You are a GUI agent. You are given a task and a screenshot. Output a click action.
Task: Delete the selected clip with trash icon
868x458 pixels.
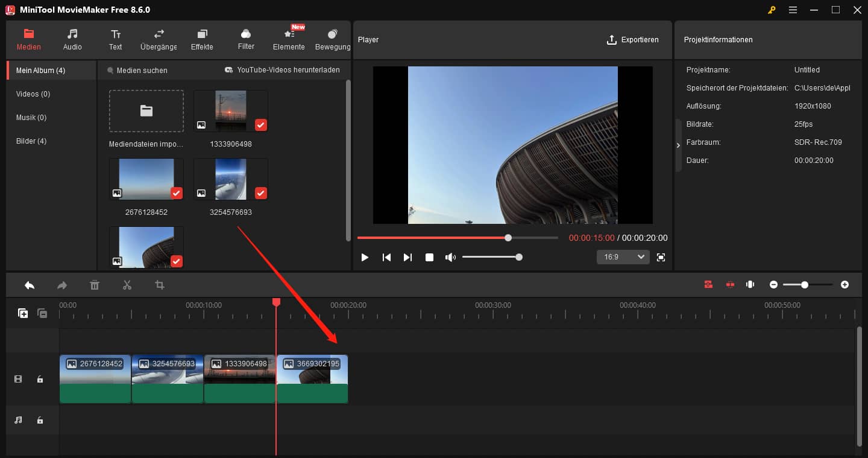tap(95, 285)
